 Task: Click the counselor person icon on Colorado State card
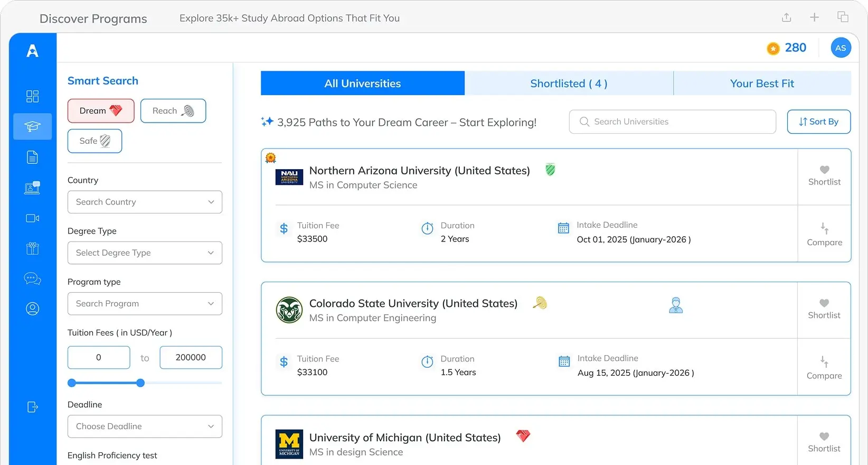676,305
